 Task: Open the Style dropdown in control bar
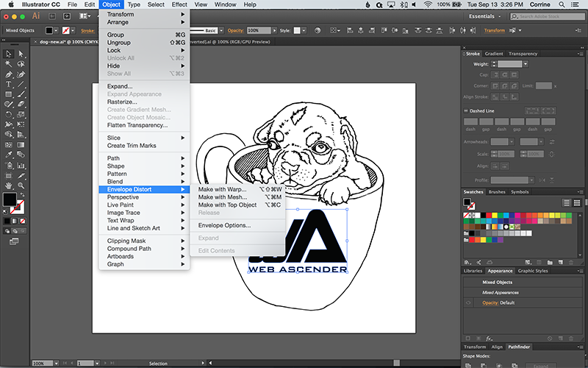pyautogui.click(x=304, y=30)
